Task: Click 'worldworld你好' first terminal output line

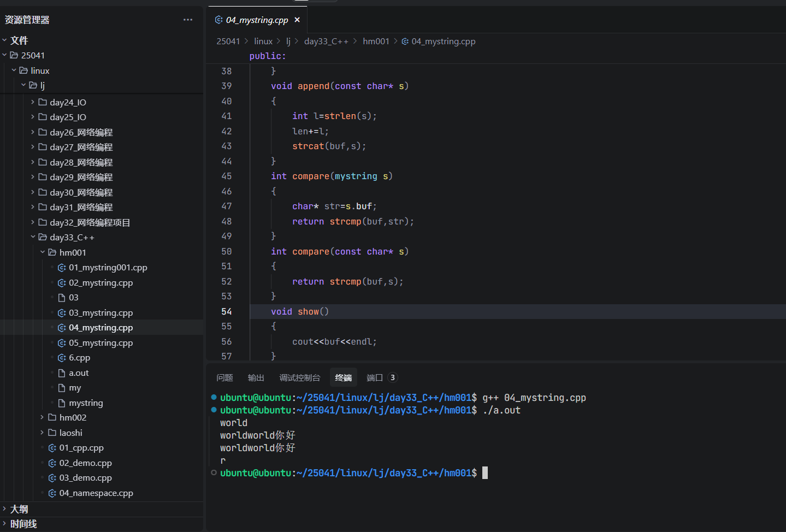Action: tap(258, 435)
